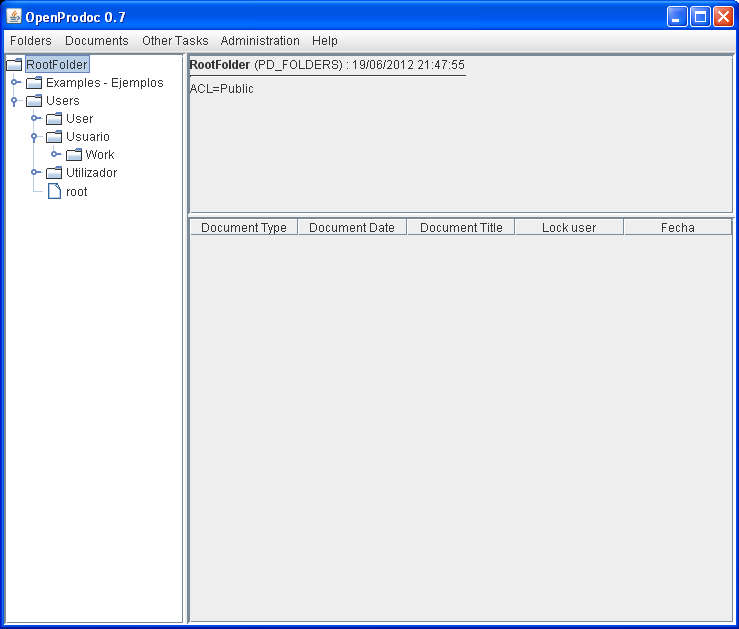Select Examples - Ejemplos tree label
This screenshot has height=629, width=739.
(x=105, y=83)
